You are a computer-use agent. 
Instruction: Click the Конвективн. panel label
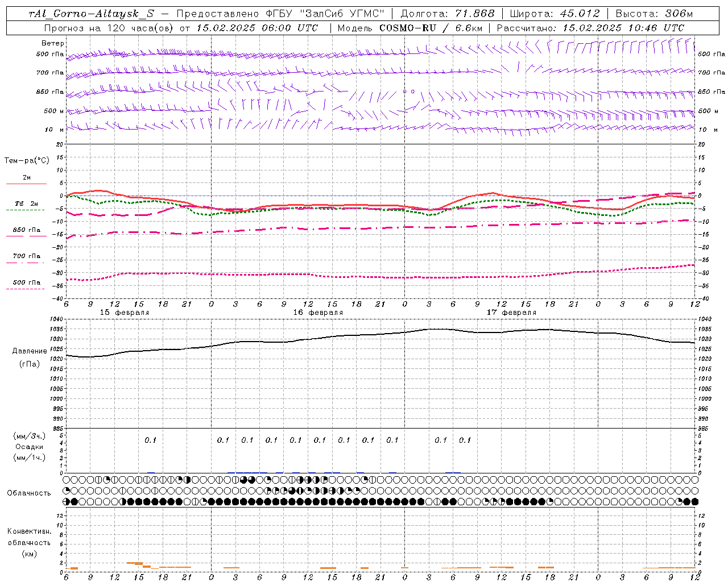tap(30, 531)
